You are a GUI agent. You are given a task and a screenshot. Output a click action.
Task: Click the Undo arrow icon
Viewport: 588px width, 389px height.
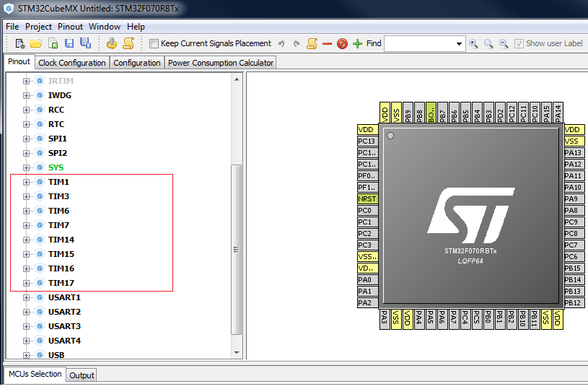pos(281,44)
